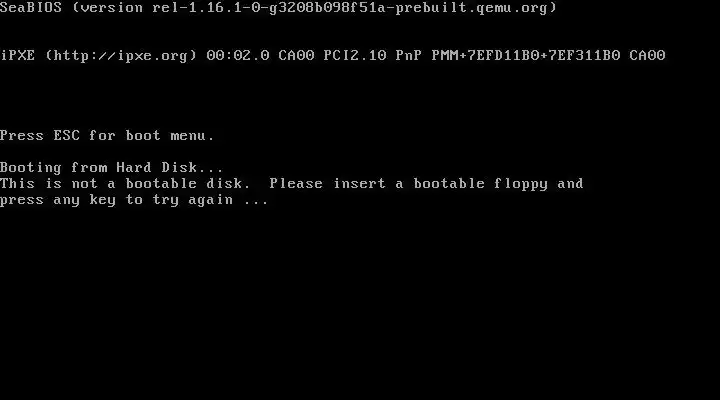This screenshot has height=400, width=720.
Task: Click the 'Booting from Hard Disk...' line
Action: (112, 168)
